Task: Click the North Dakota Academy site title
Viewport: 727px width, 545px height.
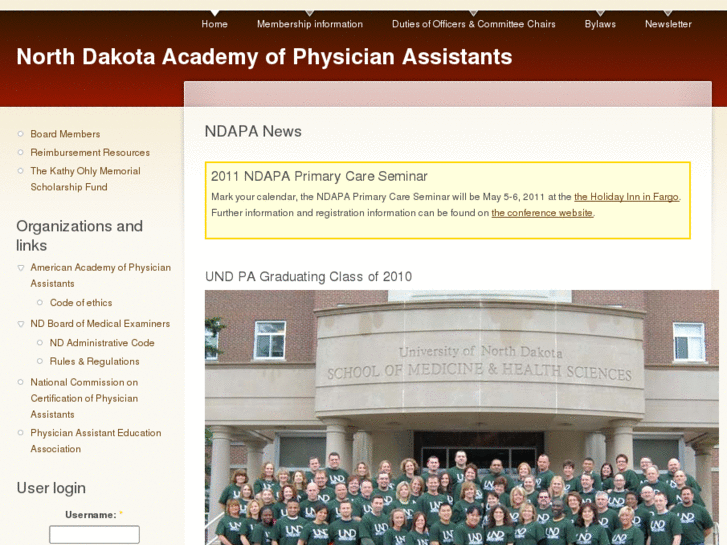Action: click(x=264, y=57)
